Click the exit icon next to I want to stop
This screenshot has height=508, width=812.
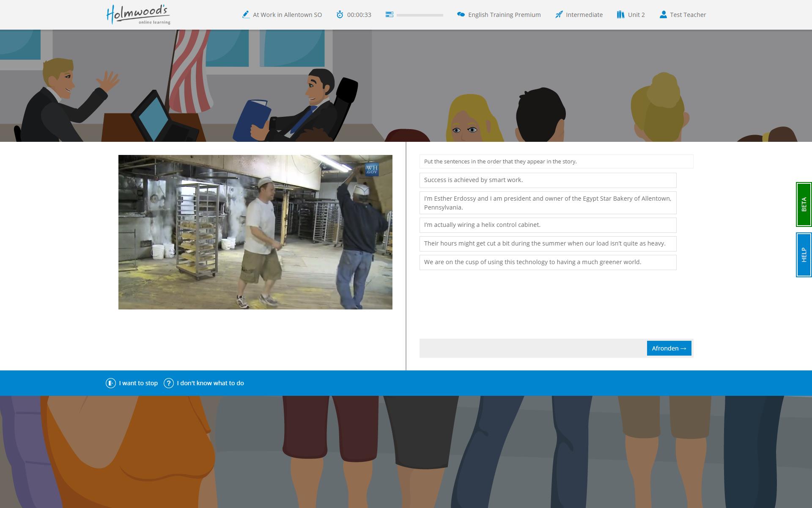click(110, 383)
